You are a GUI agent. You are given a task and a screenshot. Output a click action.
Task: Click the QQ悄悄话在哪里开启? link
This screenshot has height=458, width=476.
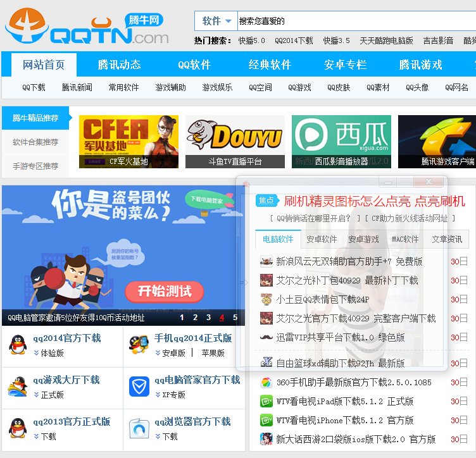[x=313, y=218]
